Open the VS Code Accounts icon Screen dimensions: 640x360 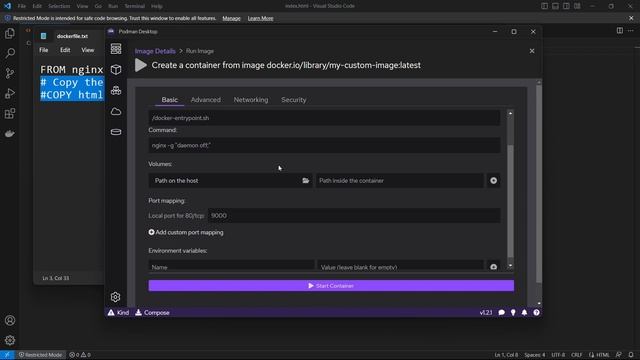[10, 320]
